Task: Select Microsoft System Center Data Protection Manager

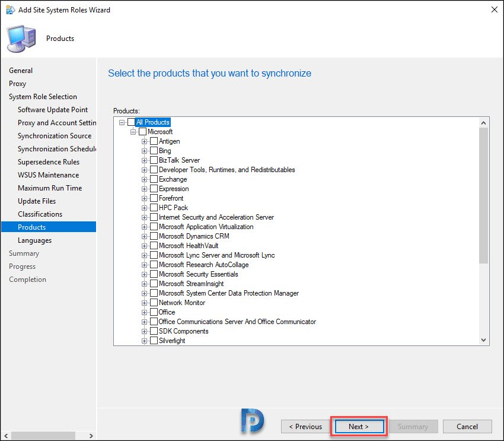Action: 229,293
